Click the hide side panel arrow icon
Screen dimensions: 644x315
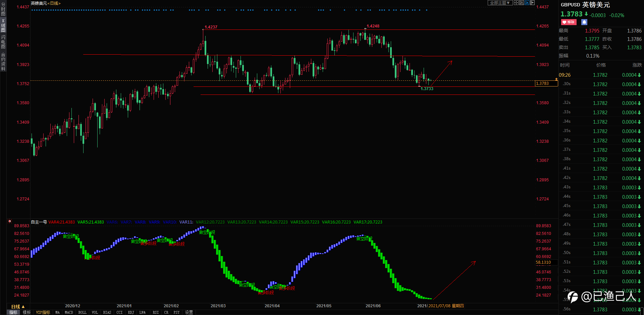(x=532, y=3)
